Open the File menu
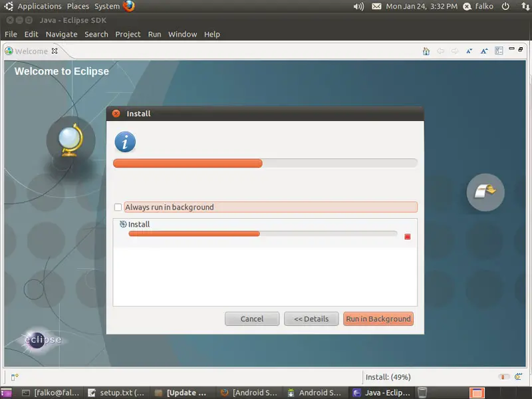The width and height of the screenshot is (532, 399). tap(11, 35)
